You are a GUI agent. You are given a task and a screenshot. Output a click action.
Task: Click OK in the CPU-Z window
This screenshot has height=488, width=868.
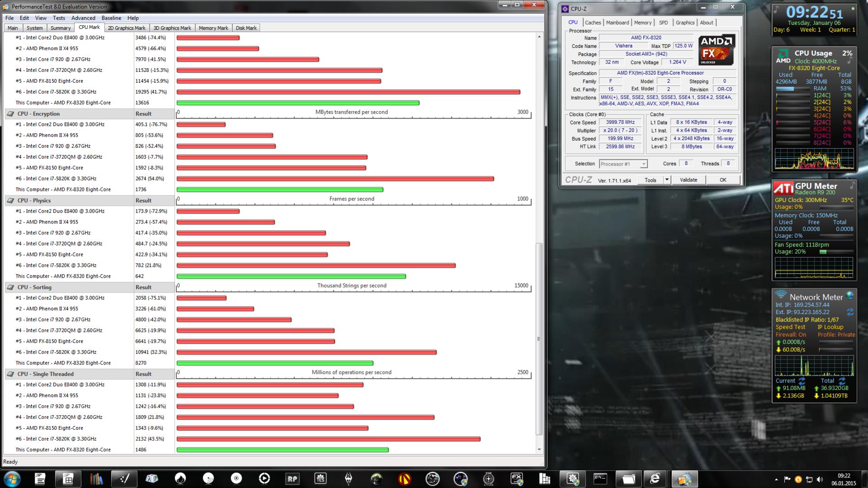coord(723,180)
